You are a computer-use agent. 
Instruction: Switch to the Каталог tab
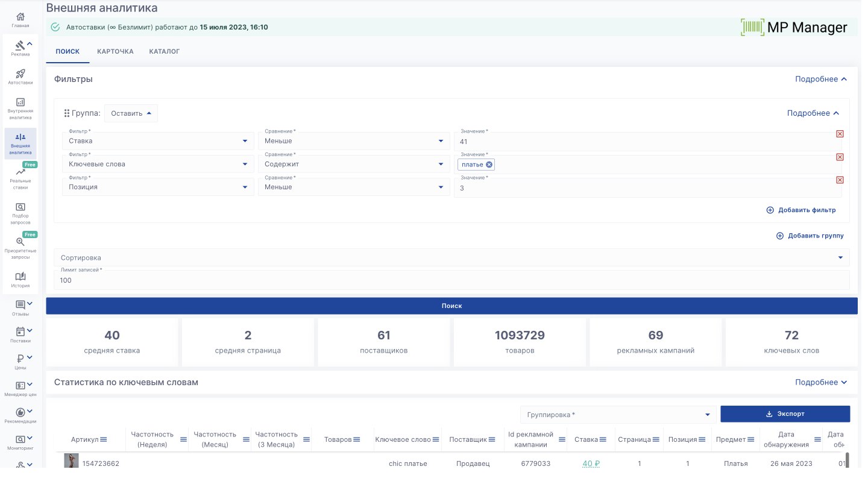(165, 51)
